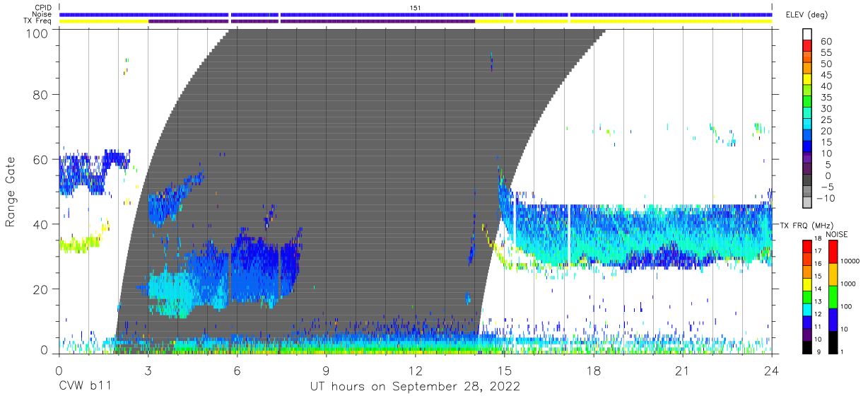Click the 3 tick on UT hours axis
The image size is (868, 401).
tap(148, 371)
